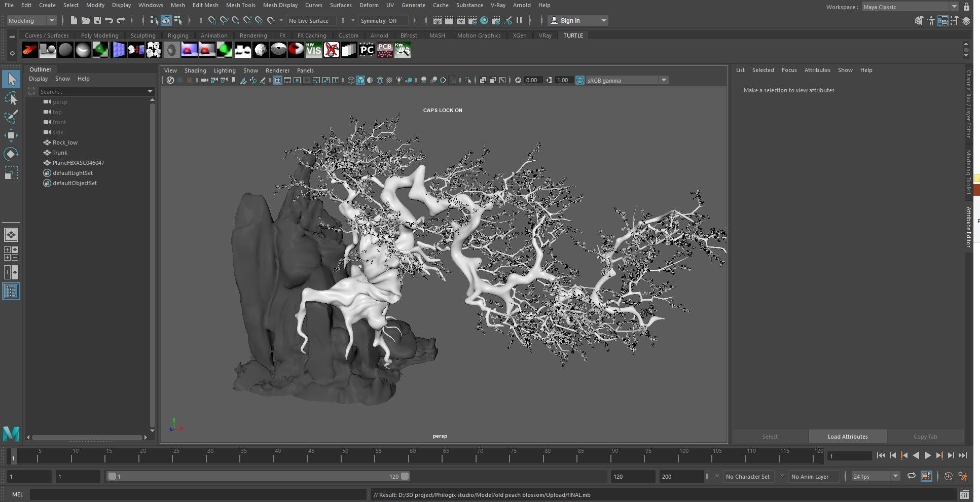The image size is (980, 502).
Task: Open the Mesh Tools menu
Action: pos(240,5)
